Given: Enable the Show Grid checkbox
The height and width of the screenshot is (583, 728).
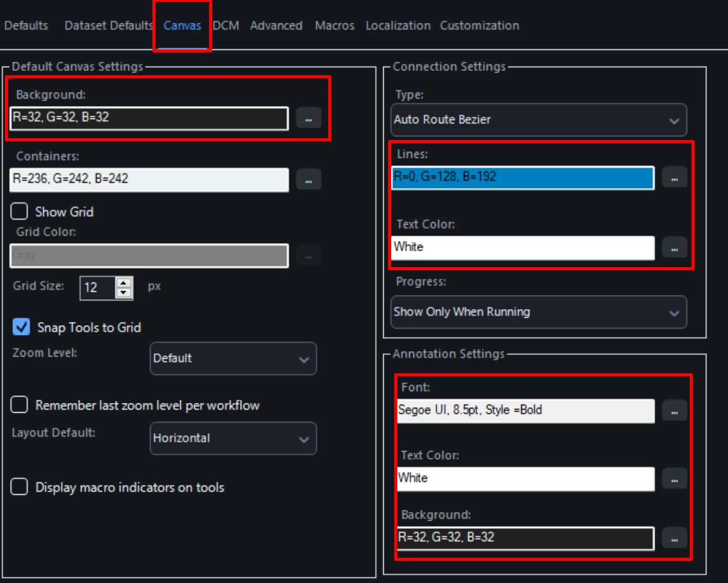Looking at the screenshot, I should point(19,212).
